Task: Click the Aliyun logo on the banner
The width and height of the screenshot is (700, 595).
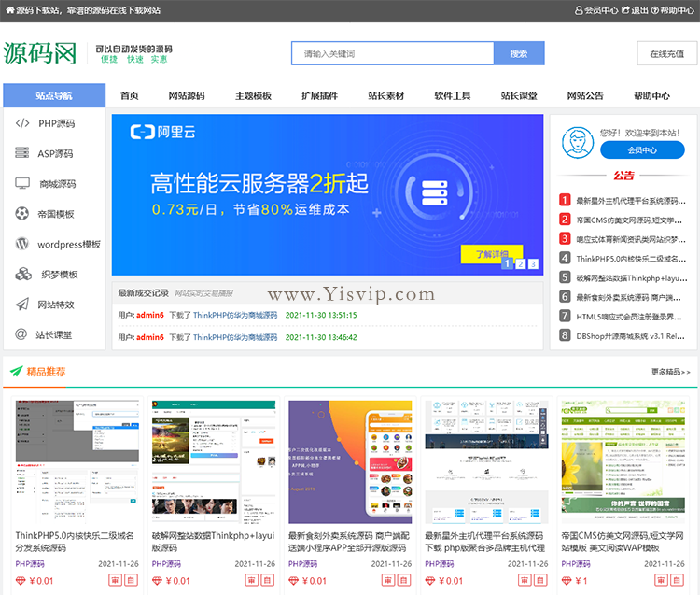Action: [x=162, y=132]
